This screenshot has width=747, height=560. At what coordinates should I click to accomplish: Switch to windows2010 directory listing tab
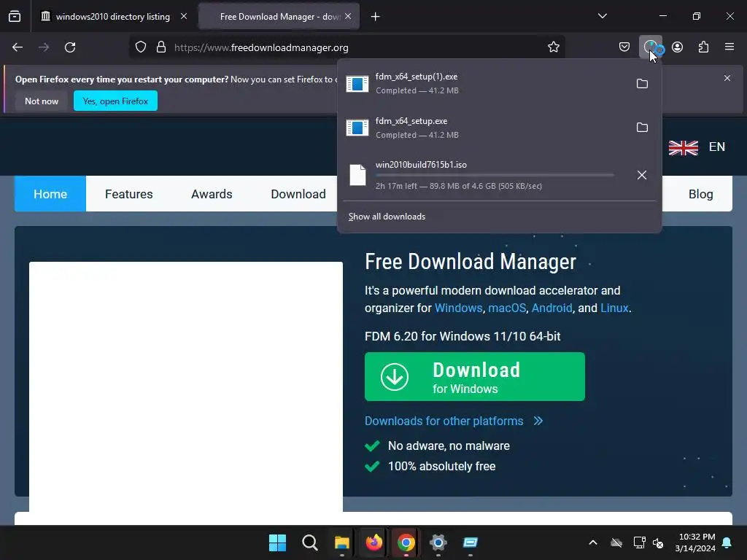pyautogui.click(x=112, y=17)
